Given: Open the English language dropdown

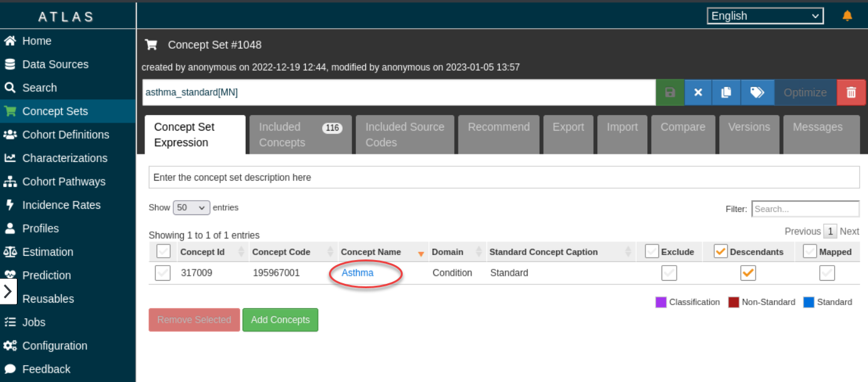Looking at the screenshot, I should click(x=765, y=16).
